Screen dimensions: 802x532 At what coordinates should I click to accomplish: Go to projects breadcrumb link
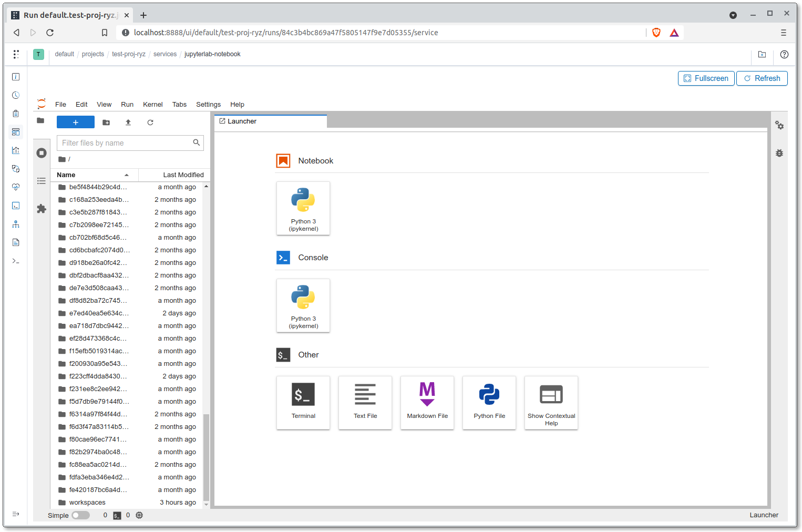click(x=93, y=54)
